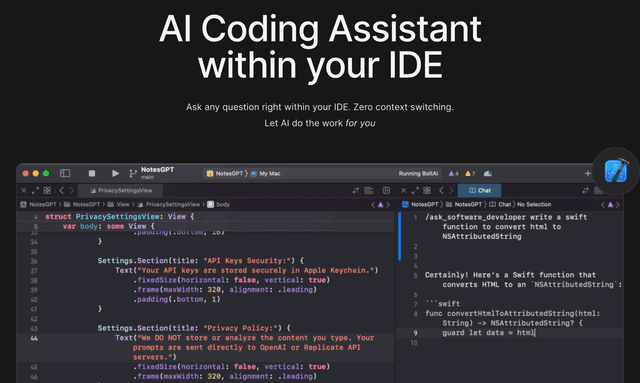Go forward in left editor history
Image resolution: width=640 pixels, height=383 pixels.
pyautogui.click(x=71, y=190)
